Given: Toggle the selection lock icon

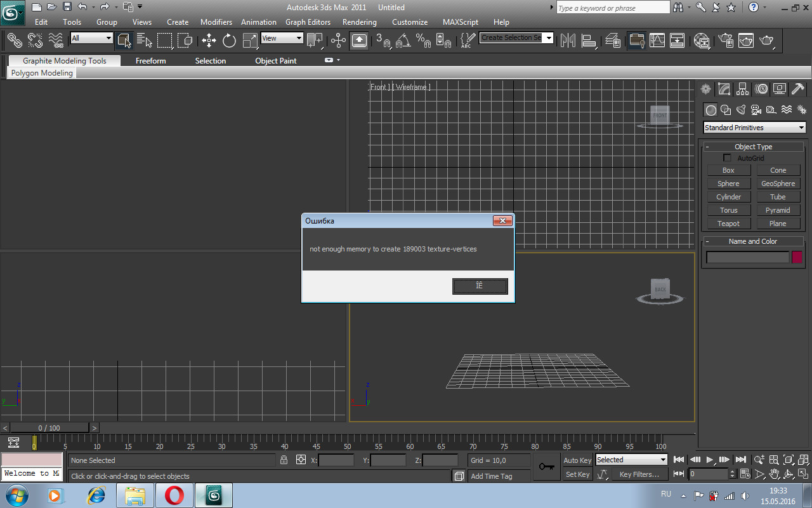Looking at the screenshot, I should tap(284, 460).
